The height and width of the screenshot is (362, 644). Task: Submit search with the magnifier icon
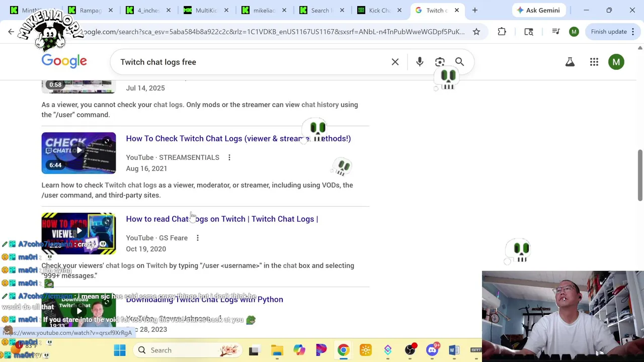point(459,62)
